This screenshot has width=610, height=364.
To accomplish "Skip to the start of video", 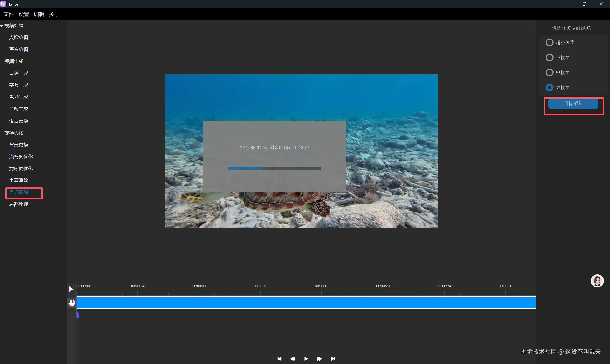I will coord(279,359).
